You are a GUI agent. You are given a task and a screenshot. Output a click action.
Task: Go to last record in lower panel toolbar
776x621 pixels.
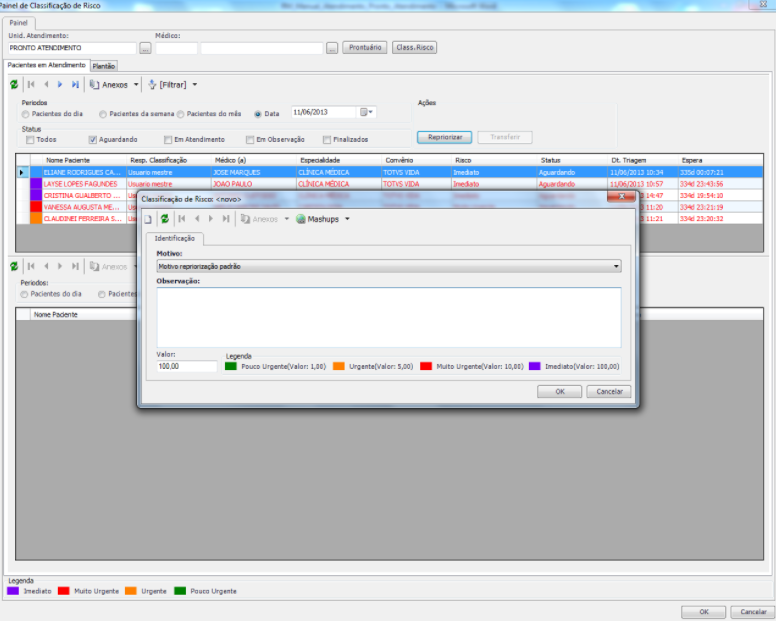(x=75, y=267)
